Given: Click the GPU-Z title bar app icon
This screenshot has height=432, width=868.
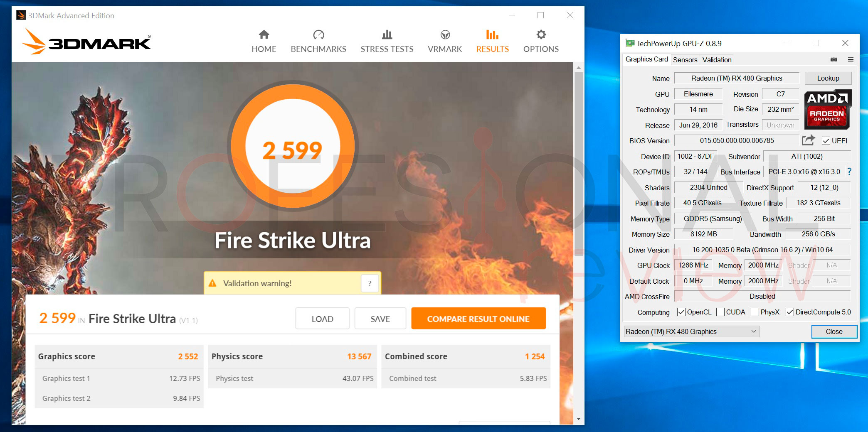Looking at the screenshot, I should (630, 43).
